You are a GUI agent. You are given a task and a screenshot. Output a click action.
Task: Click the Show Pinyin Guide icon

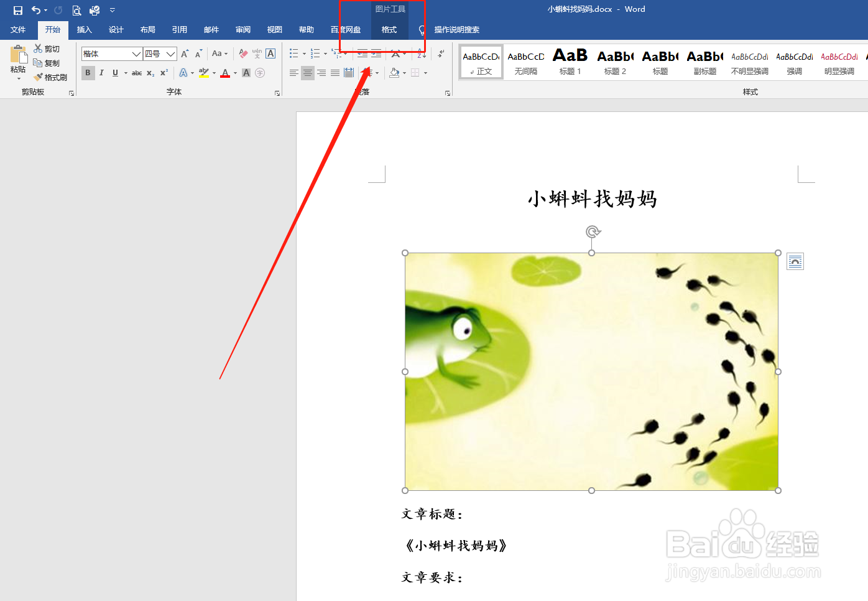(256, 53)
